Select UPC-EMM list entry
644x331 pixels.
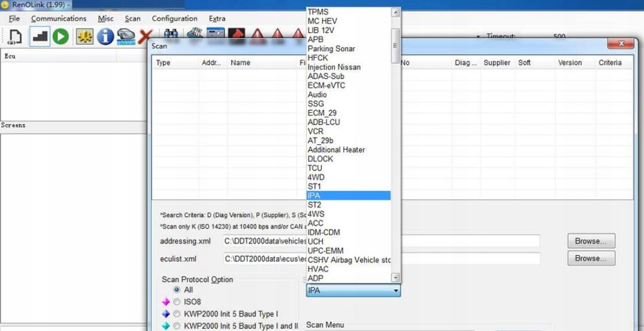click(349, 250)
